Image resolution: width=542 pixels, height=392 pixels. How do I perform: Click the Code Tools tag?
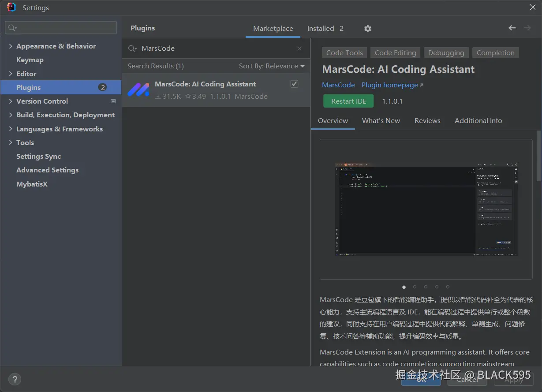(x=344, y=53)
